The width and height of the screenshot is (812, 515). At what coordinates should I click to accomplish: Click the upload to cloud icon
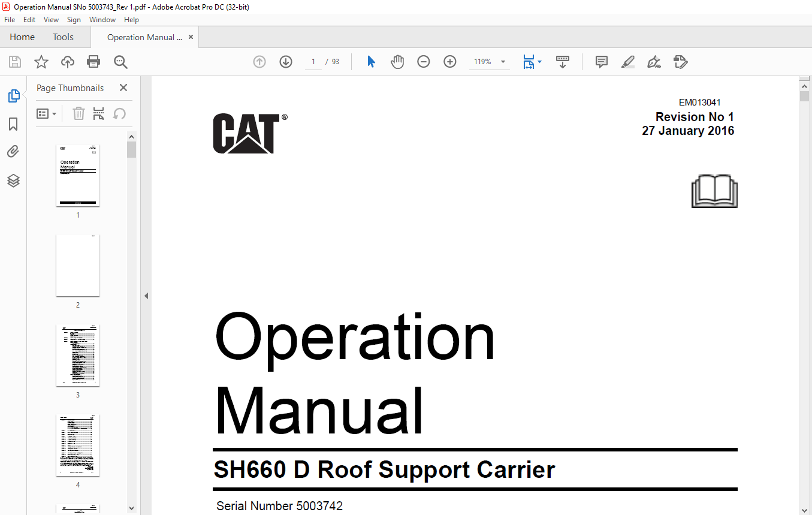[68, 62]
